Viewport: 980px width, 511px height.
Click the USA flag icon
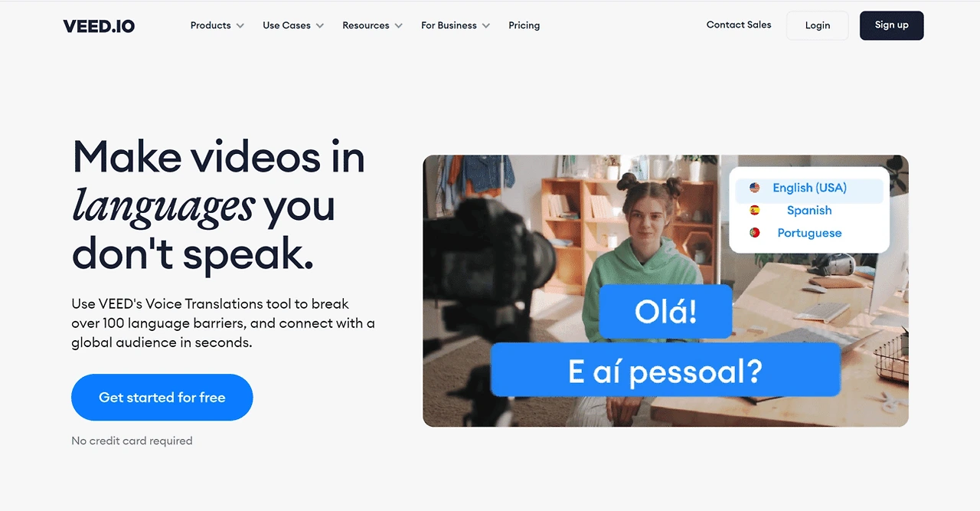[x=755, y=188]
